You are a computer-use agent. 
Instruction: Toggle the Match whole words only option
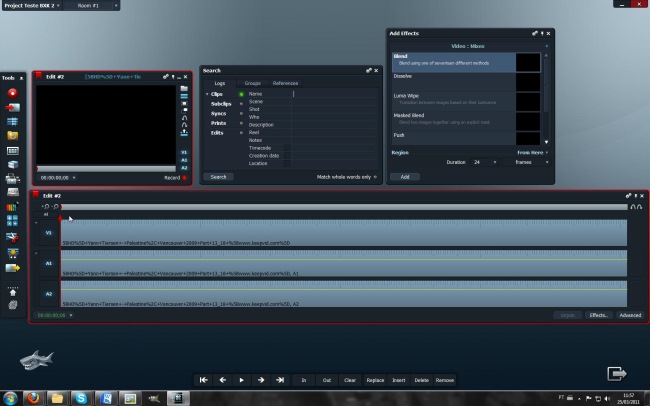click(x=376, y=177)
